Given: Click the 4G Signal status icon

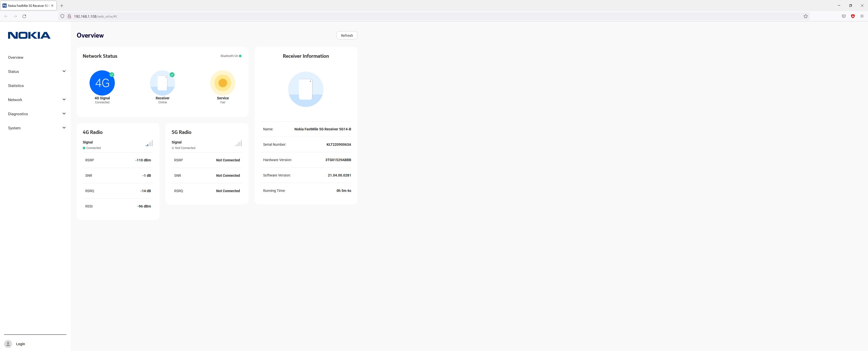Looking at the screenshot, I should [102, 83].
